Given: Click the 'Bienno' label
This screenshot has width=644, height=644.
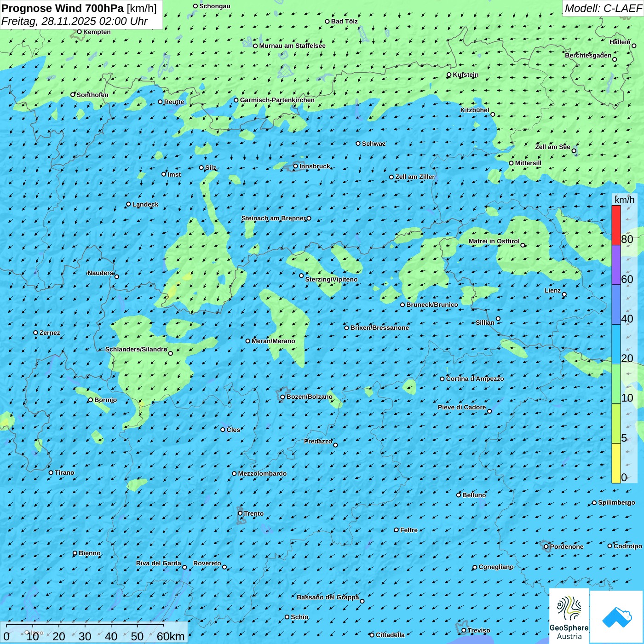Looking at the screenshot, I should [x=89, y=553].
